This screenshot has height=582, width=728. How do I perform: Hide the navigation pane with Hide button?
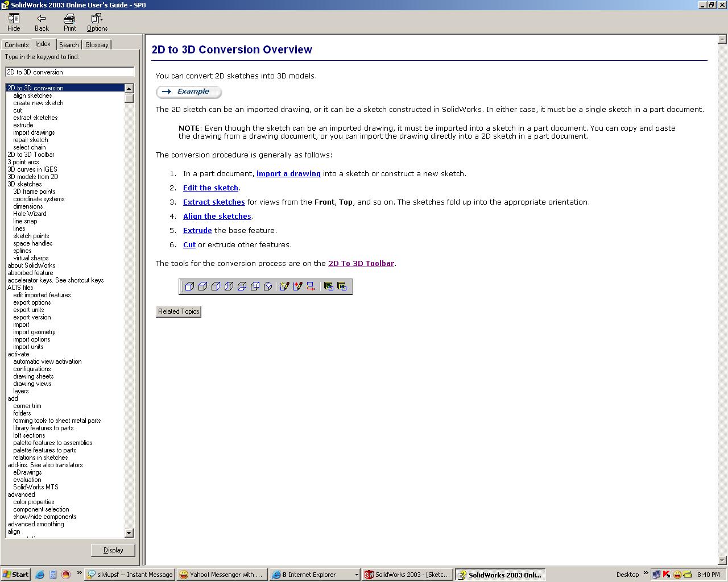pos(14,23)
